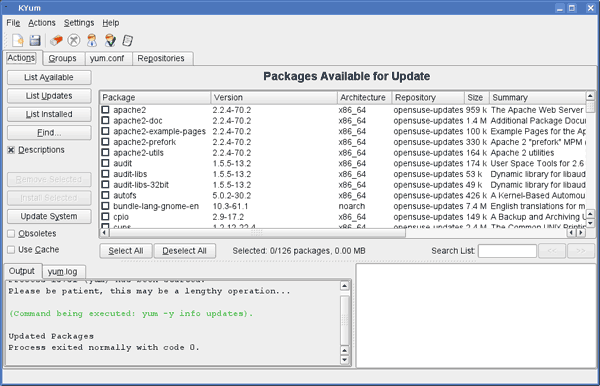Check the cpio package checkbox
Viewport: 600px width, 386px height.
[105, 217]
